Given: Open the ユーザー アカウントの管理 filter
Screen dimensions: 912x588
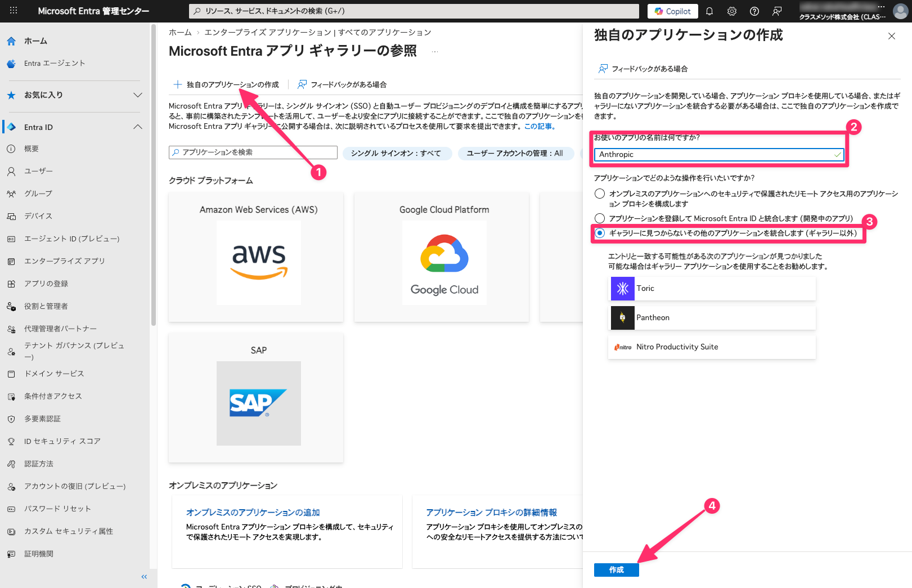Looking at the screenshot, I should tap(515, 153).
